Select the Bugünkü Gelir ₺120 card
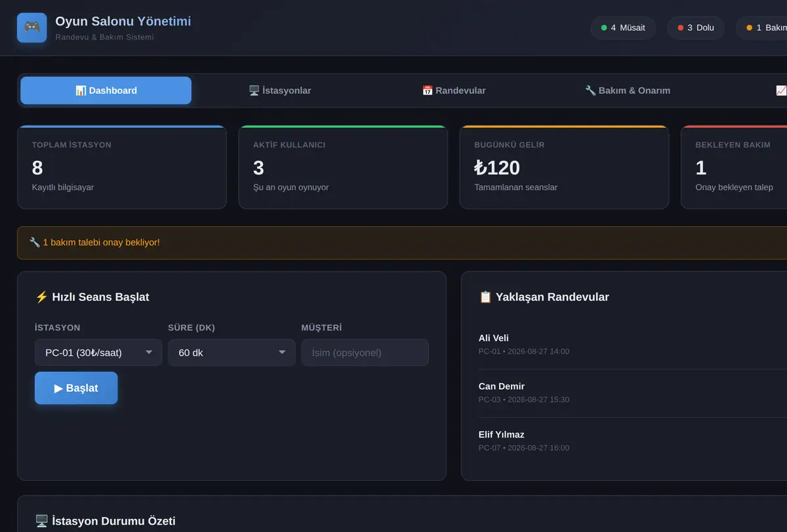Image resolution: width=787 pixels, height=532 pixels. (x=564, y=167)
